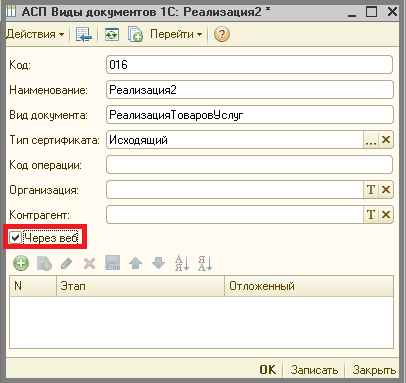Screen dimensions: 406x383
Task: Clear the Организация field with X
Action: click(386, 190)
